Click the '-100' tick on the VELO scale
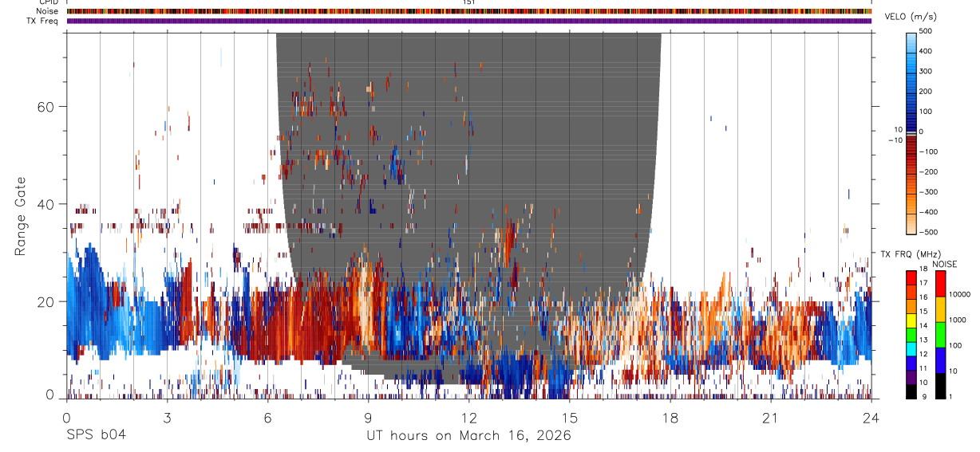The height and width of the screenshot is (452, 980). pyautogui.click(x=930, y=151)
